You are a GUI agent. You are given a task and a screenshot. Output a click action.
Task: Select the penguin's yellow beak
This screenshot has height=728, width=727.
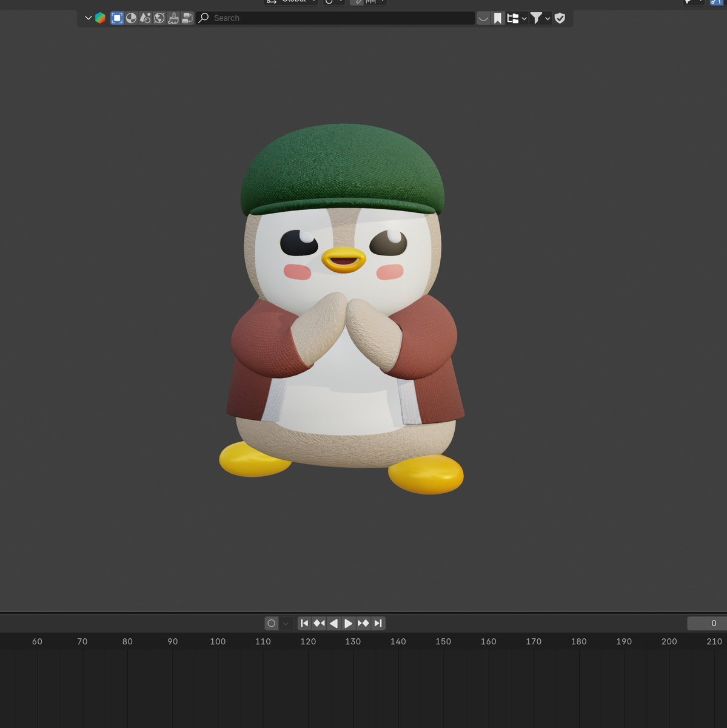(344, 261)
